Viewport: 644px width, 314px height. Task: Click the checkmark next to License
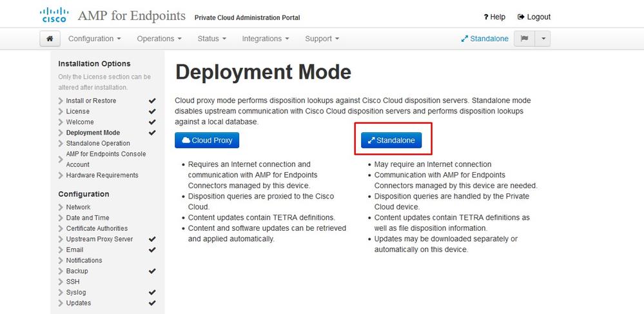coord(152,112)
